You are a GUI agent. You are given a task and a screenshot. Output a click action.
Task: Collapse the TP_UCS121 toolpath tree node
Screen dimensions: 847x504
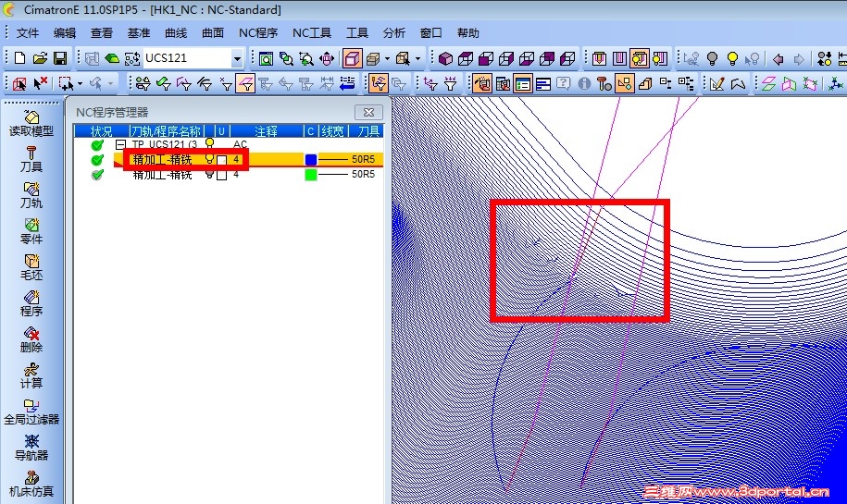120,144
